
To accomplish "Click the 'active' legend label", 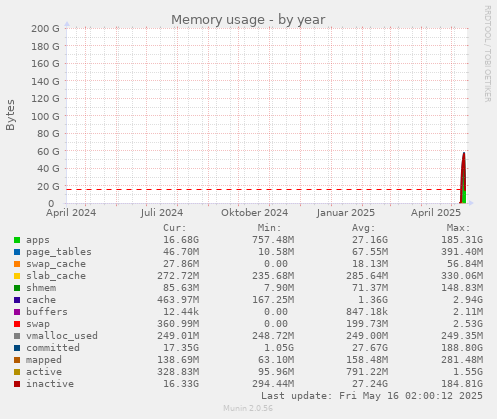I will pyautogui.click(x=44, y=372).
